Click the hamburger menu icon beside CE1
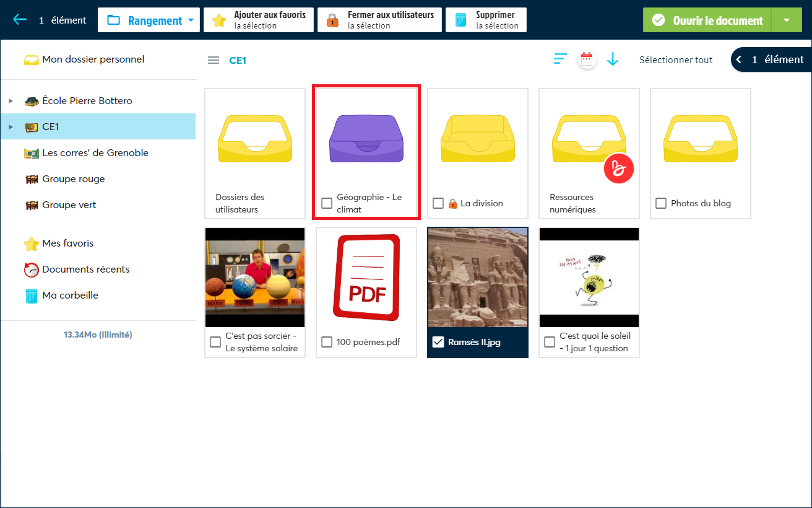Viewport: 812px width, 508px height. (x=214, y=60)
